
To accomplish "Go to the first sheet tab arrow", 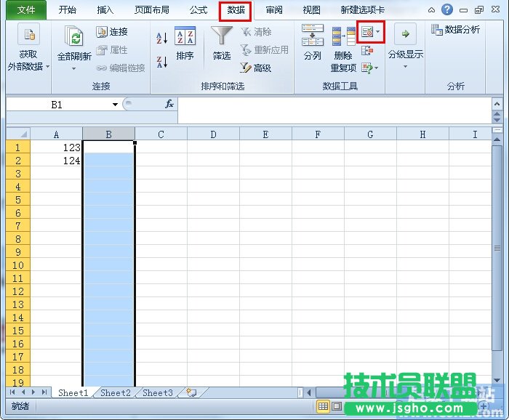I will (12, 392).
